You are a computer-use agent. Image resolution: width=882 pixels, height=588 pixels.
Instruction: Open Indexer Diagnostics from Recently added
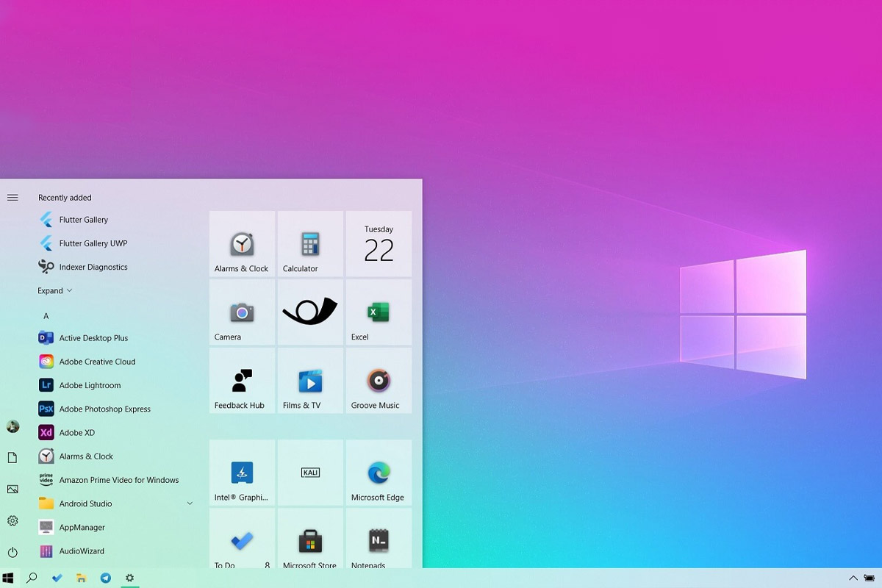click(116, 267)
